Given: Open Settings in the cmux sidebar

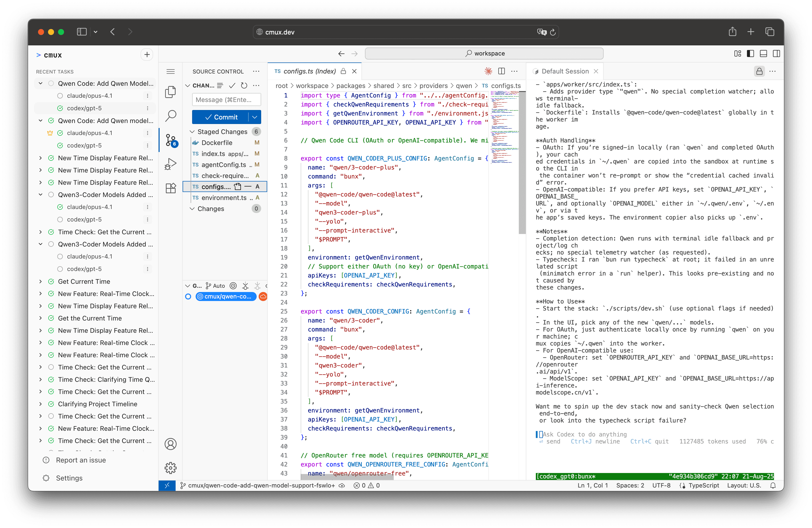Looking at the screenshot, I should [69, 478].
